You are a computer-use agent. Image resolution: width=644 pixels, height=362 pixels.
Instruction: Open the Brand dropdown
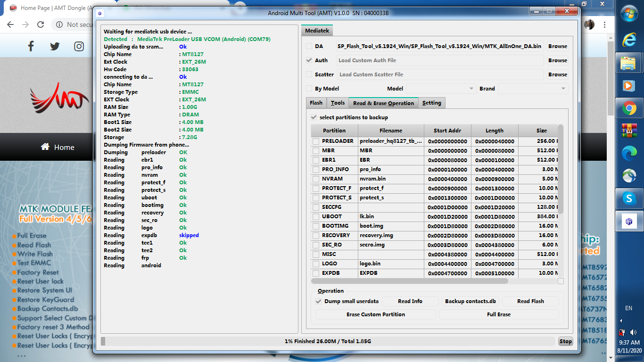point(533,89)
